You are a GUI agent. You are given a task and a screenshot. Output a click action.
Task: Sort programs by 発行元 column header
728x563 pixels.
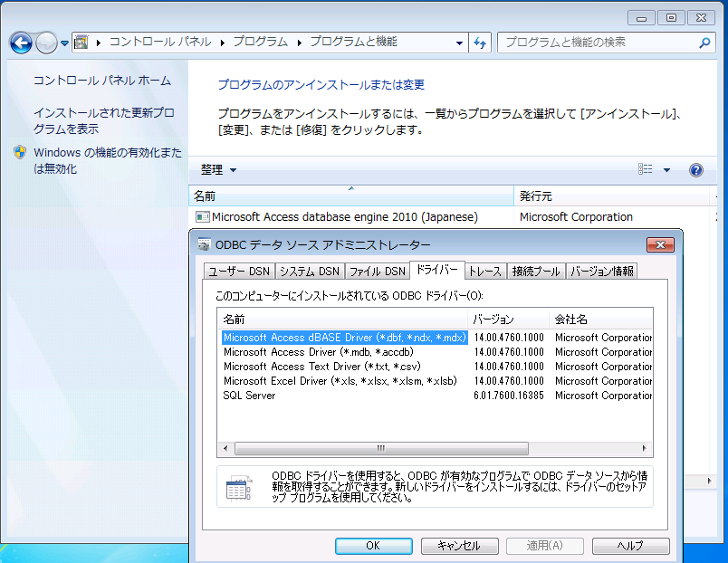pyautogui.click(x=611, y=196)
